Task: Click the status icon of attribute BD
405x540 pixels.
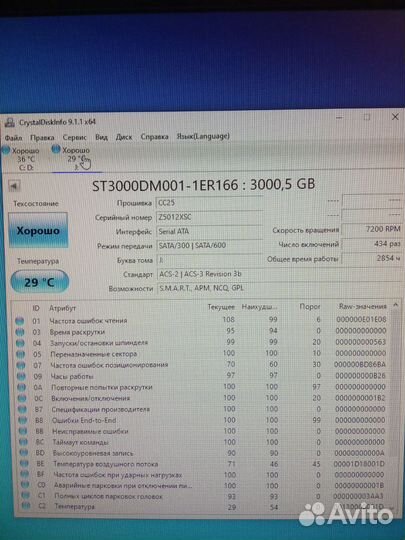Action: point(24,453)
